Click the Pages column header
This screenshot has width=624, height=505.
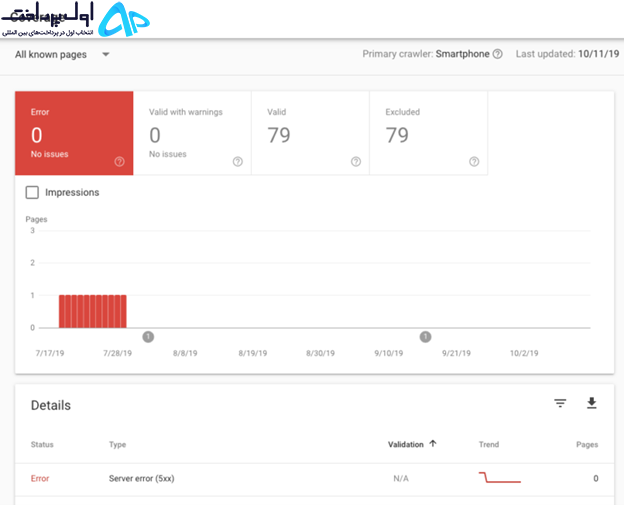tap(587, 445)
